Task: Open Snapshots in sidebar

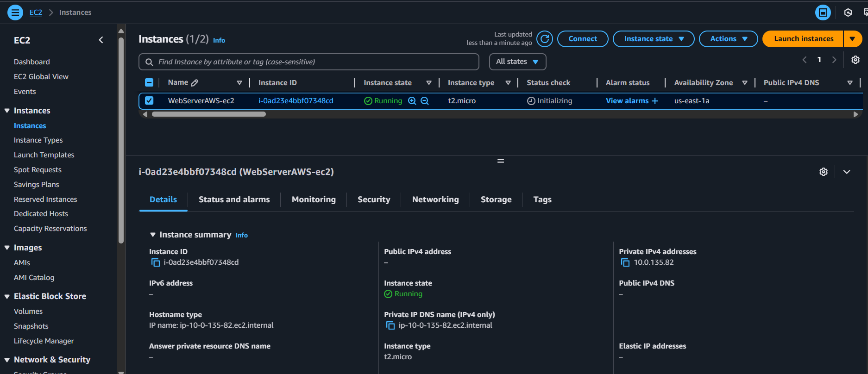Action: click(x=31, y=326)
